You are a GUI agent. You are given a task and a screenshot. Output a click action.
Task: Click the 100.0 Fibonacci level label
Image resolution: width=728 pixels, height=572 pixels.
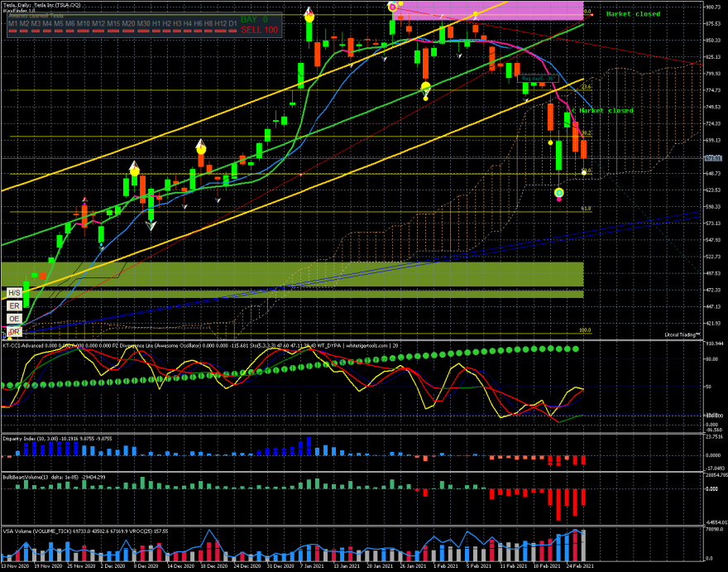[x=585, y=330]
